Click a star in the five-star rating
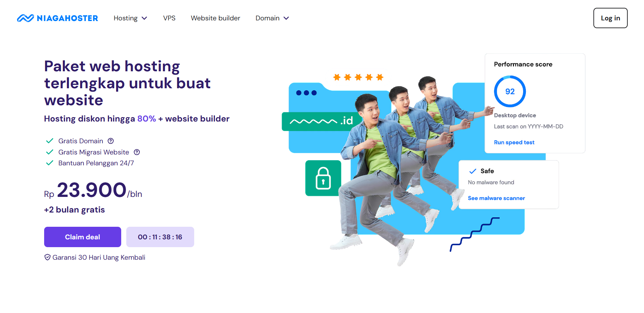Viewport: 644px width, 313px height. tap(358, 77)
